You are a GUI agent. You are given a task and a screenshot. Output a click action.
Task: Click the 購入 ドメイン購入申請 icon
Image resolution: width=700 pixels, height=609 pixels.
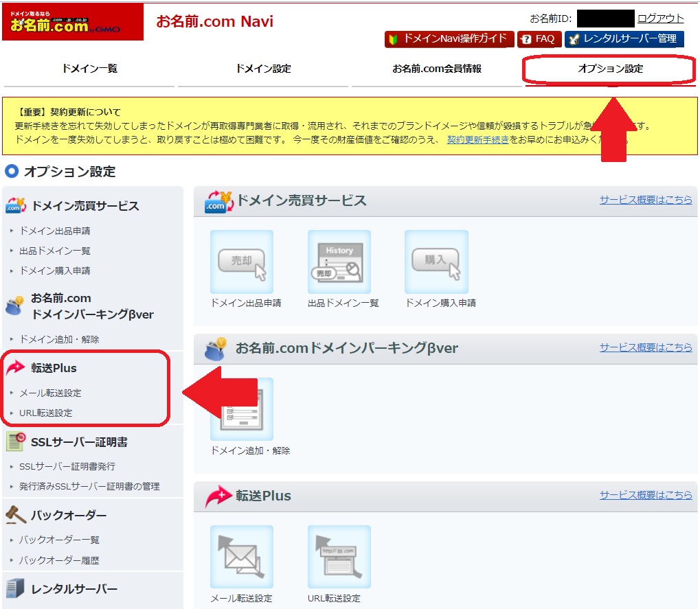436,262
